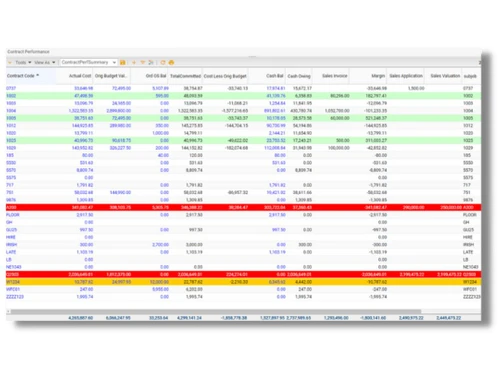This screenshot has height=375, width=500.
Task: Click the subjob column header
Action: (x=470, y=76)
